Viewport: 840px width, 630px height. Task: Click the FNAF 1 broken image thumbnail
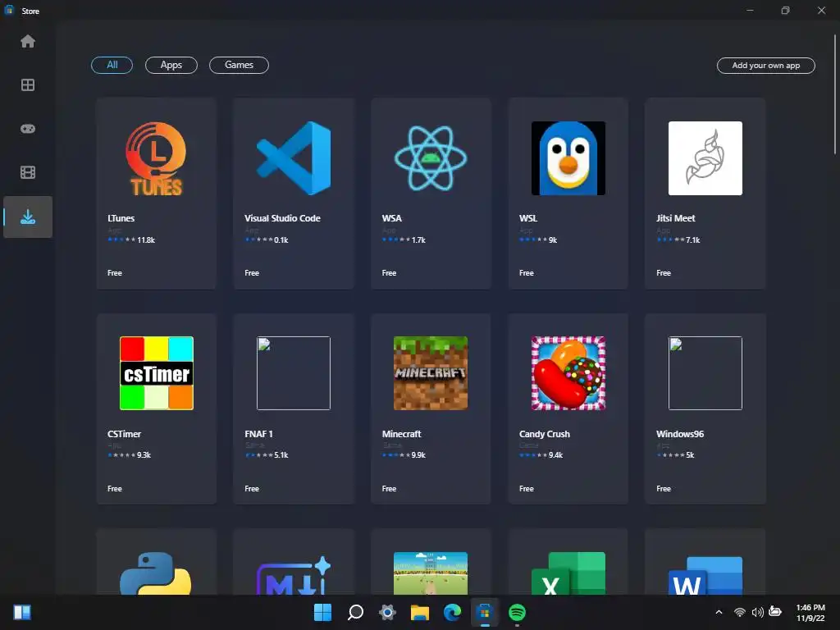click(294, 373)
